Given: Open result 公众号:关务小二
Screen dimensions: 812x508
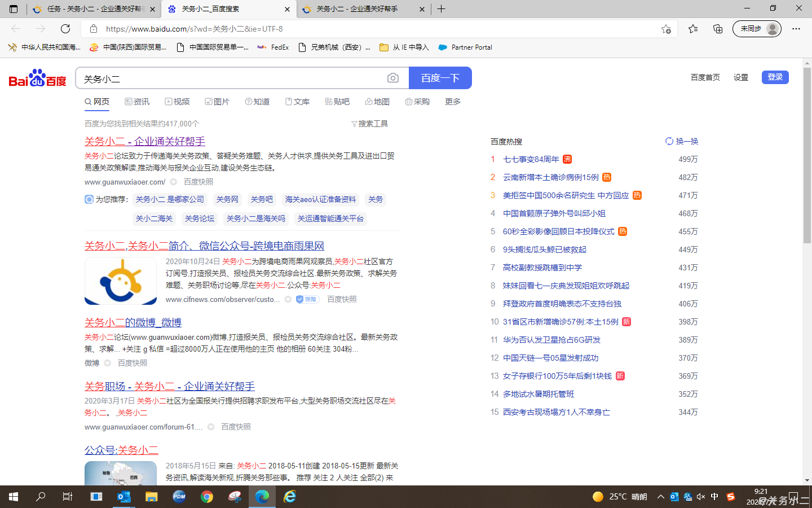Looking at the screenshot, I should click(121, 450).
